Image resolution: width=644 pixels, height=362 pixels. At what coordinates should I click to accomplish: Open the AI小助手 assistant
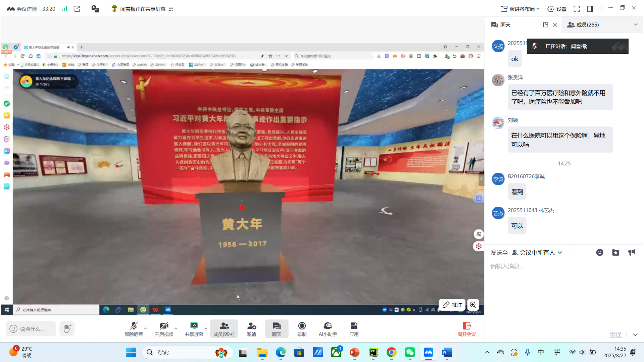328,329
